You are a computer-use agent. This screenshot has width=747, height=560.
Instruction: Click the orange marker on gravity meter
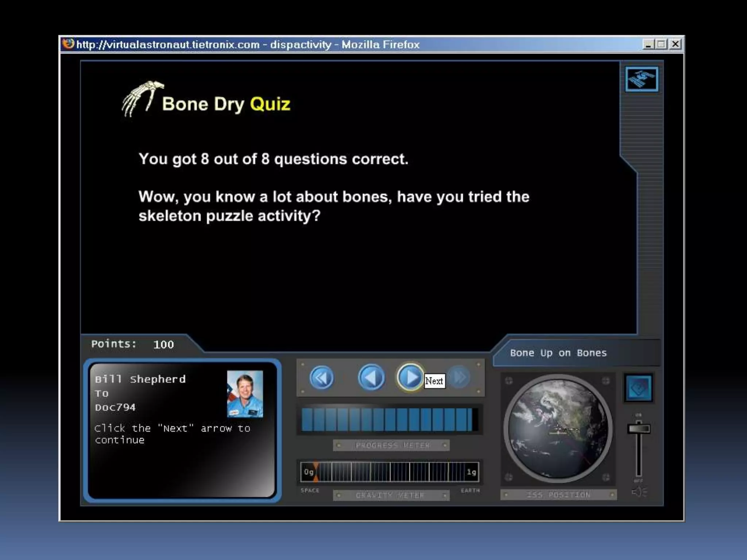coord(316,472)
